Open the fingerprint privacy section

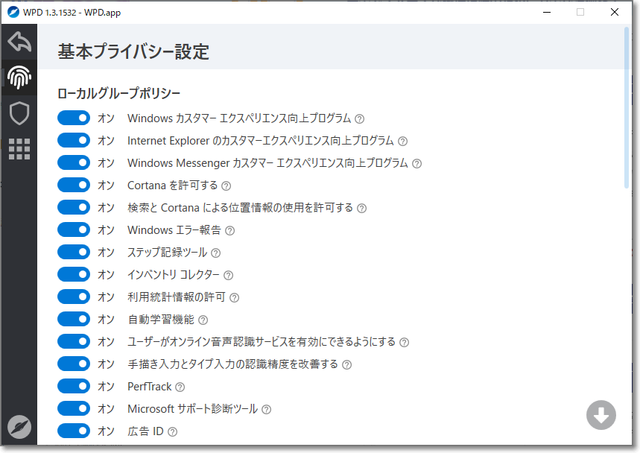(19, 77)
